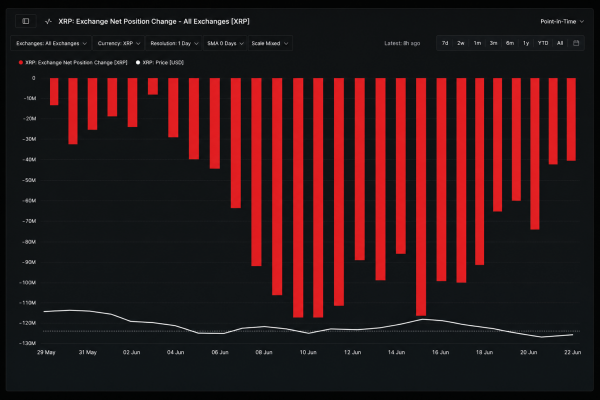The width and height of the screenshot is (600, 400).
Task: Select the 3m time range
Action: point(493,43)
